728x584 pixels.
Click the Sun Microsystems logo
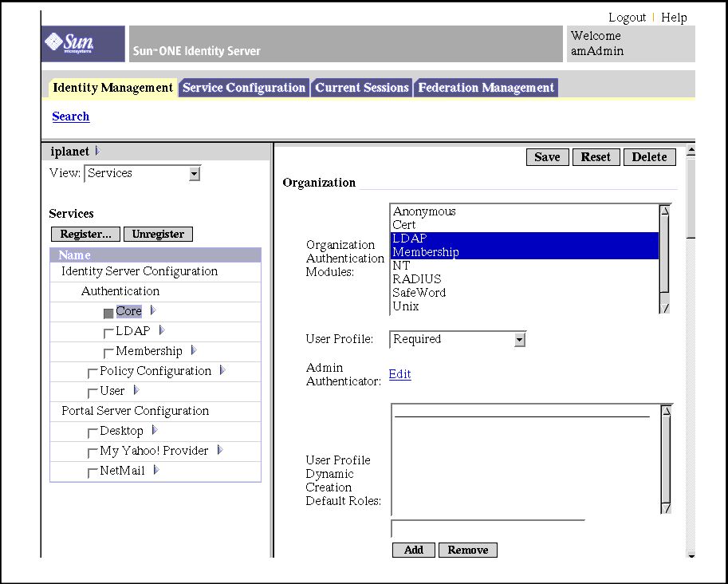[83, 44]
